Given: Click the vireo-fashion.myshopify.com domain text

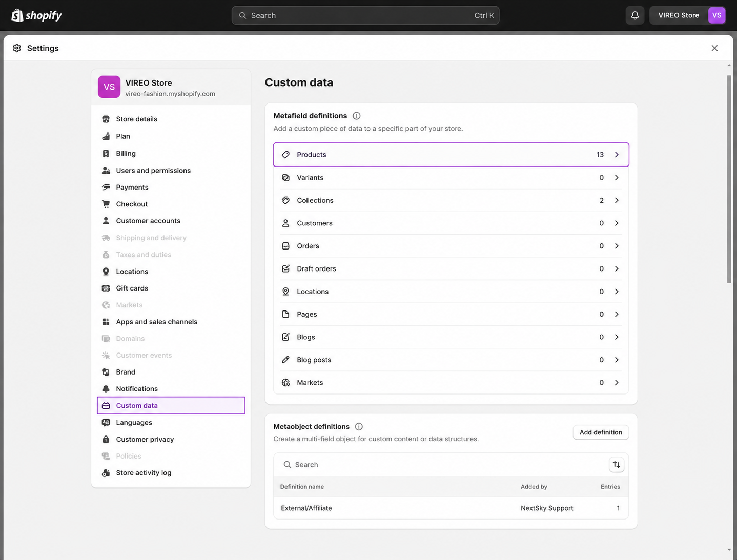Looking at the screenshot, I should point(170,94).
